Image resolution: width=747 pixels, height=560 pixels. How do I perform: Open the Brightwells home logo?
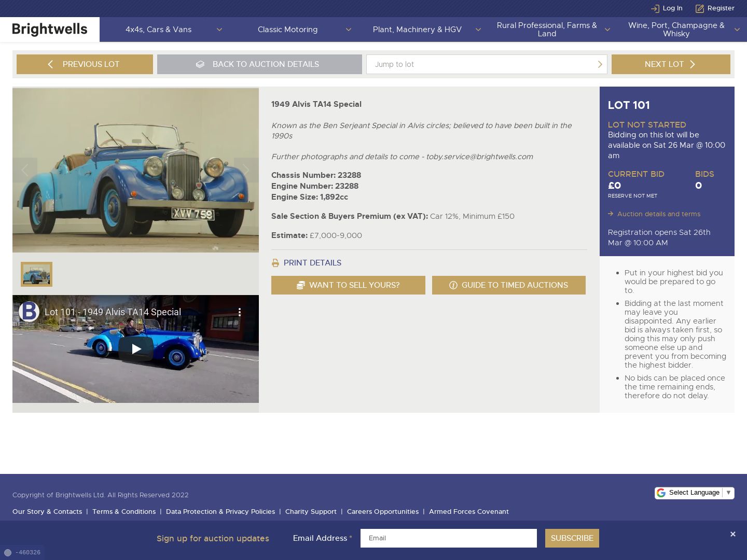point(50,30)
